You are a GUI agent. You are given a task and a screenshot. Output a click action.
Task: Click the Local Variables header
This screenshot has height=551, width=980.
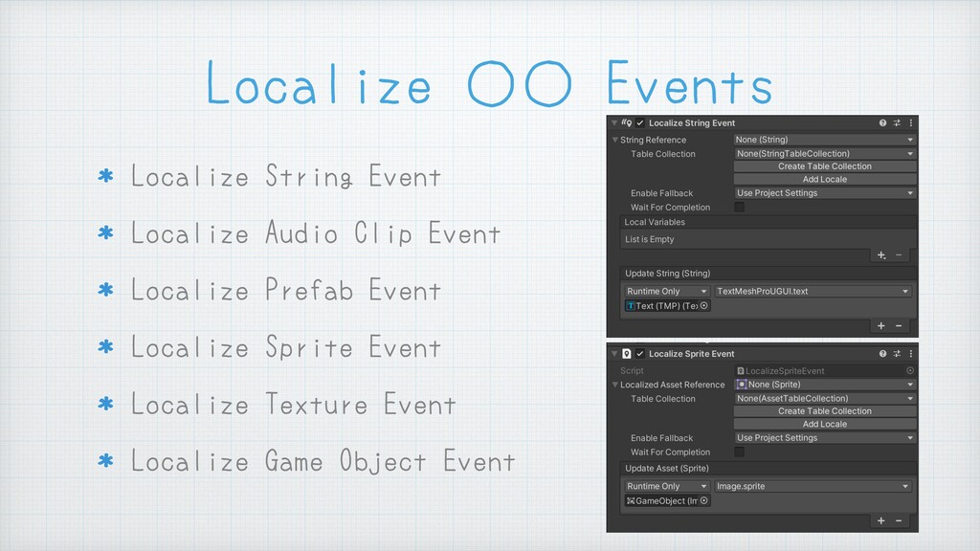[768, 222]
